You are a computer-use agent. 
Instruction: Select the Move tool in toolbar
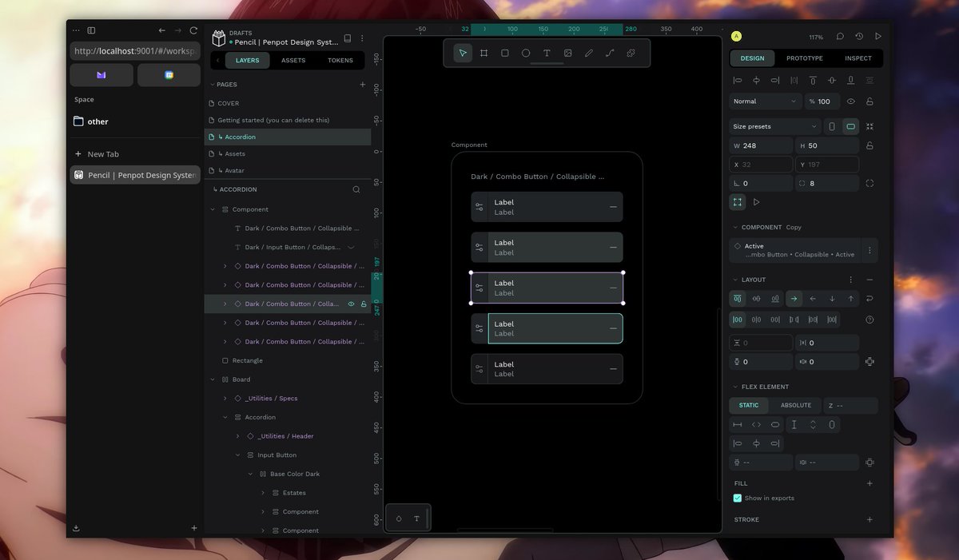click(x=463, y=53)
